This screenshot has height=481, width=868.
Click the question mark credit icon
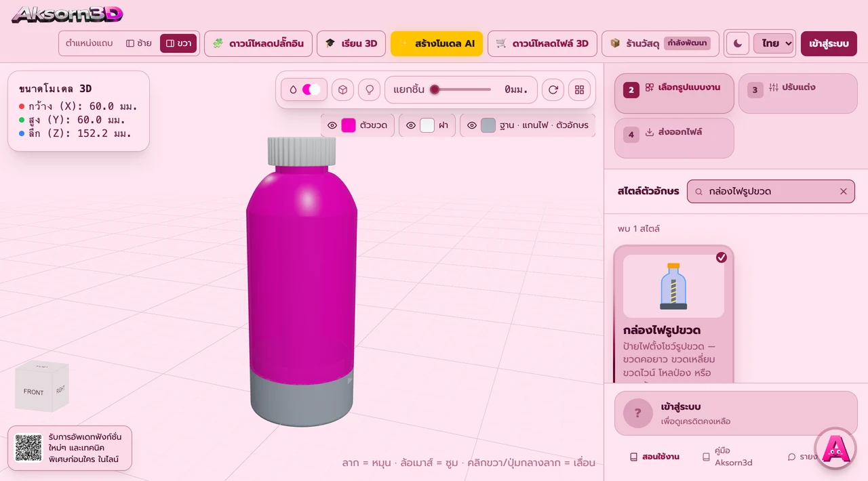[x=638, y=413]
